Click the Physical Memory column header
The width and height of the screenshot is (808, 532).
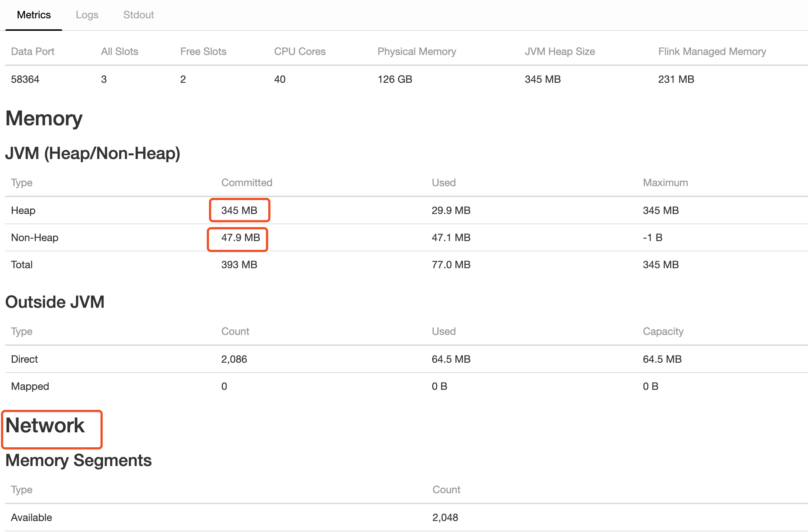(x=416, y=51)
